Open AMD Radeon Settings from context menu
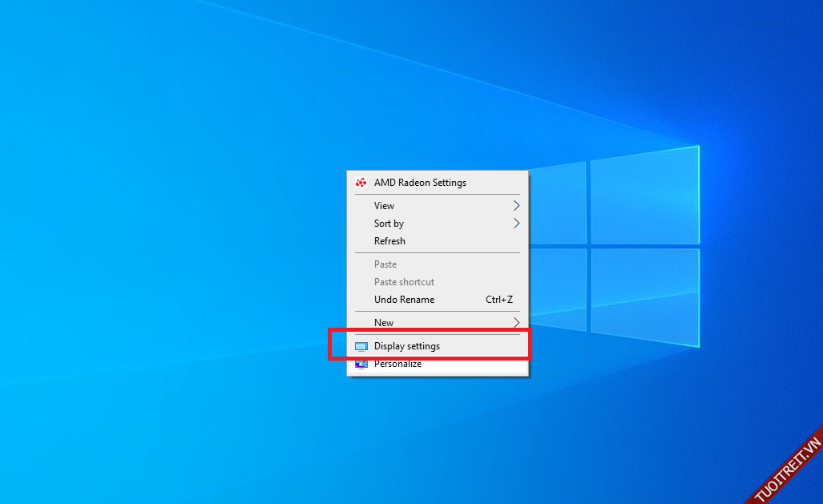The image size is (823, 504). click(x=420, y=183)
